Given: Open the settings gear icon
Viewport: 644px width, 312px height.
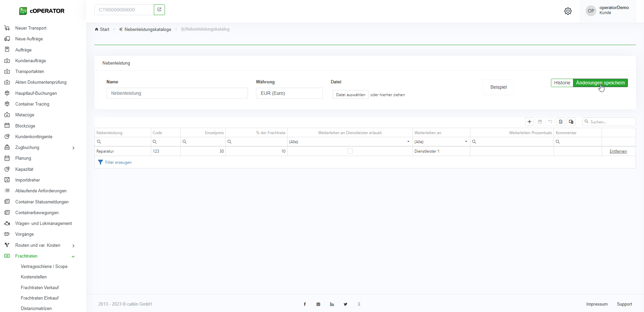Looking at the screenshot, I should click(568, 11).
